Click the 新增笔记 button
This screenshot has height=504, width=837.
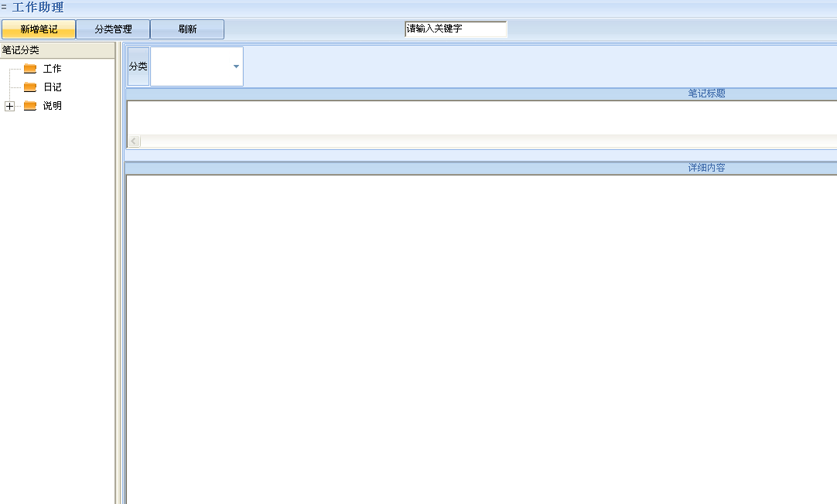(39, 29)
